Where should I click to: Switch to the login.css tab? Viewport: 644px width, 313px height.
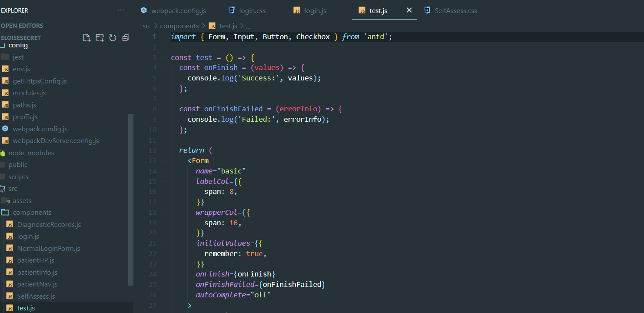click(253, 10)
